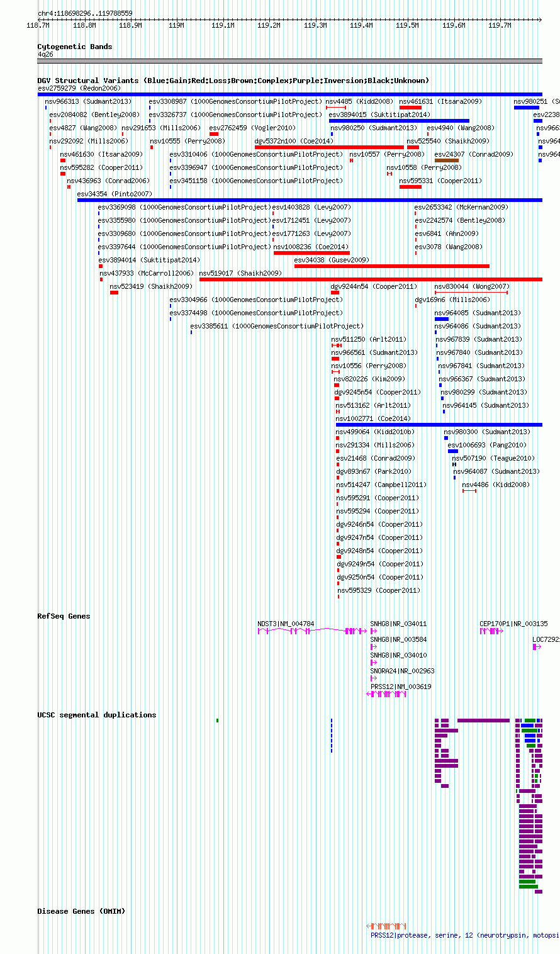Select nsv507190 (Teague2010) variant

point(493,458)
